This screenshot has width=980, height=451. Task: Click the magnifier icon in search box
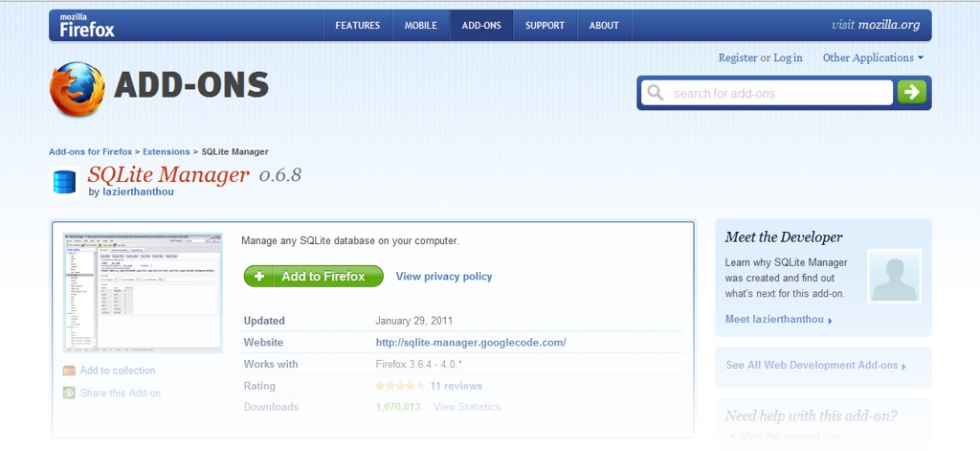pos(655,93)
